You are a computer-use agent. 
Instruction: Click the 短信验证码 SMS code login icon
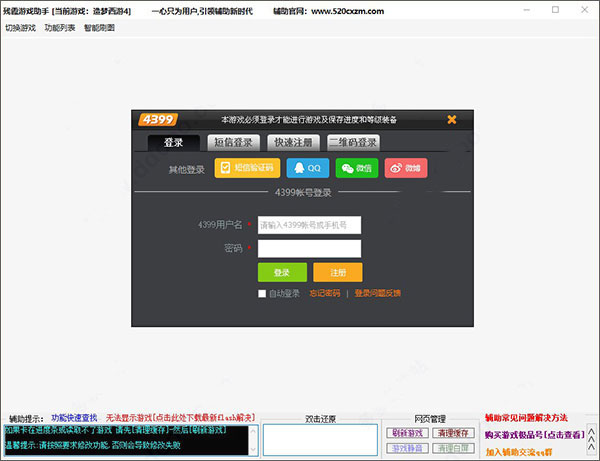point(246,168)
